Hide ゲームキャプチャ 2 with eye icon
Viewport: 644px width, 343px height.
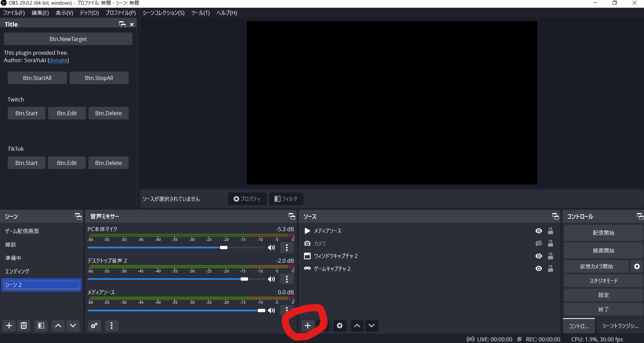(x=539, y=268)
